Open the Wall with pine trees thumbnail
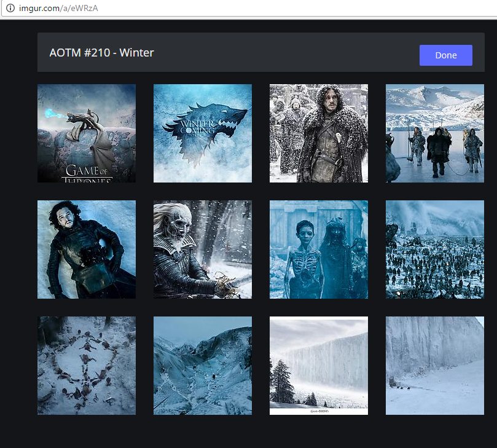 pos(319,366)
